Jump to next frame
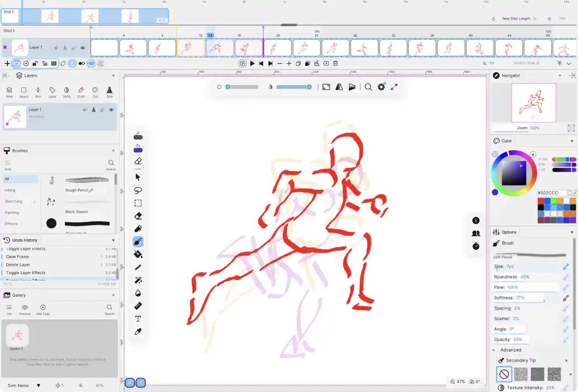 270,64
